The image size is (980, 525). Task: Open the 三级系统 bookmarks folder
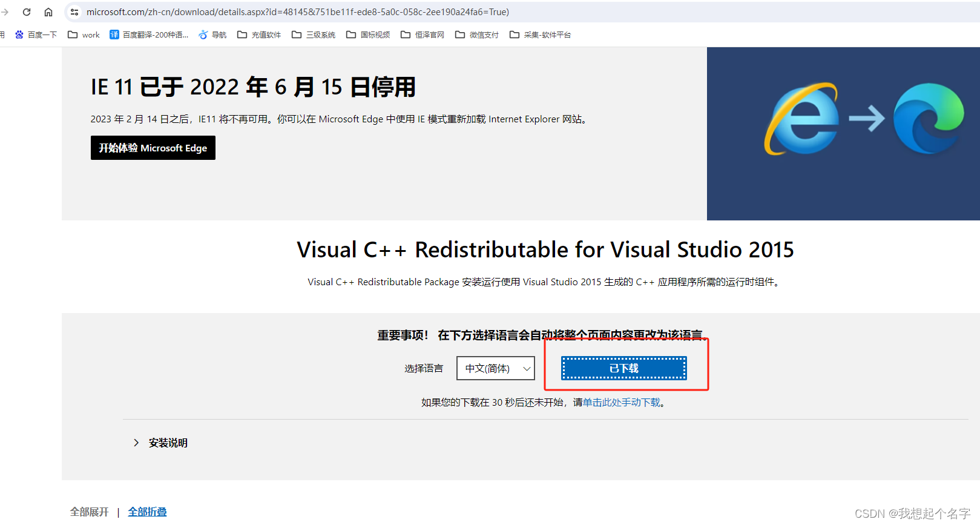(x=314, y=35)
